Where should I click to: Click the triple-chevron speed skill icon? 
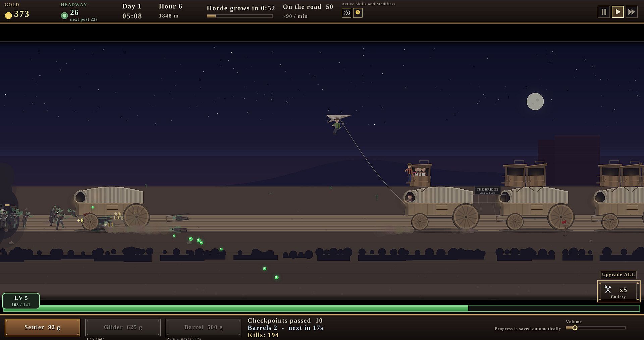(346, 13)
